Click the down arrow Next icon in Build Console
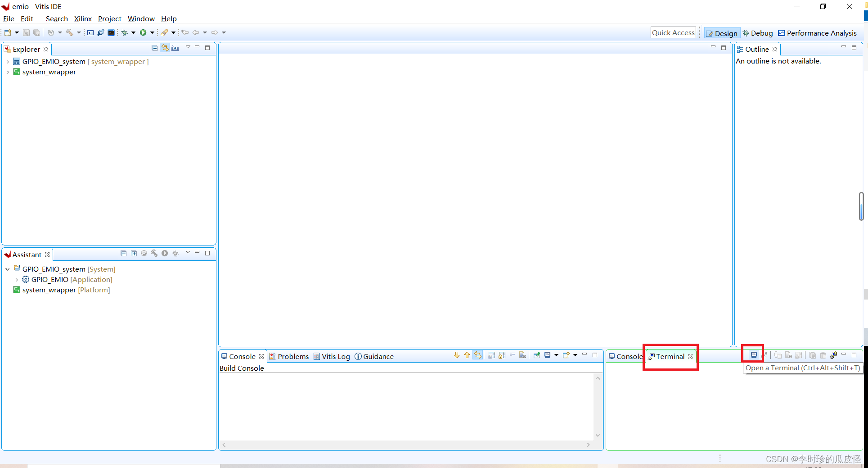 457,355
